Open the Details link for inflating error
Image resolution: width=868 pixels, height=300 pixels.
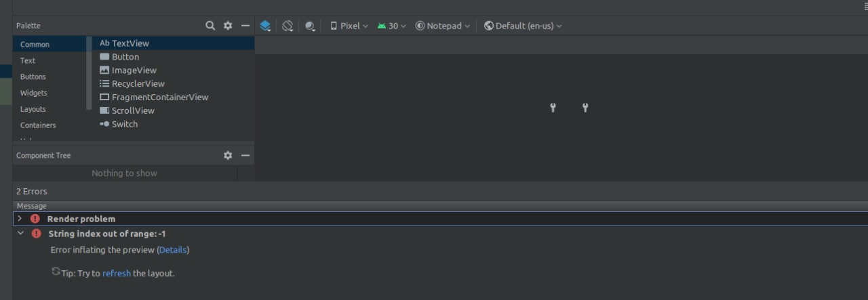[x=173, y=250]
